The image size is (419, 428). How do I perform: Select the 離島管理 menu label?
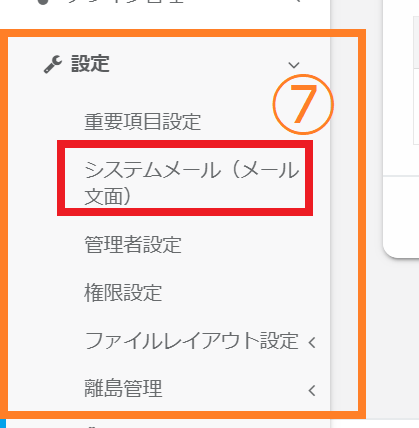click(123, 389)
